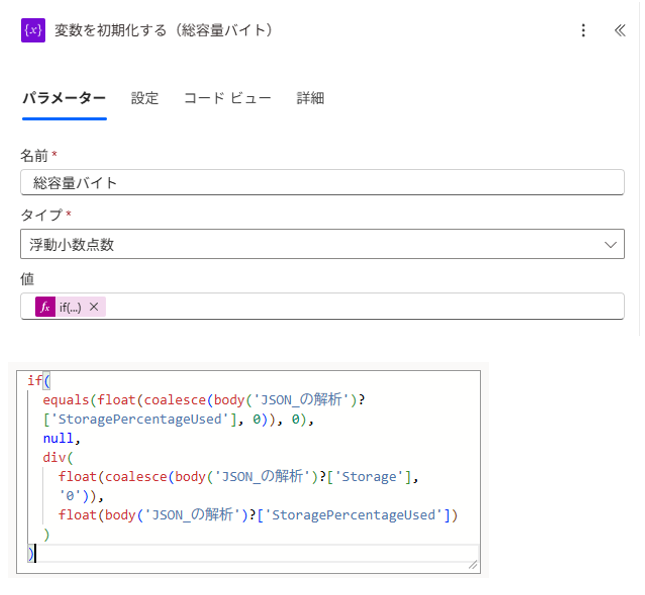Click the resize grip of expression editor
This screenshot has height=595, width=645.
coord(473,565)
